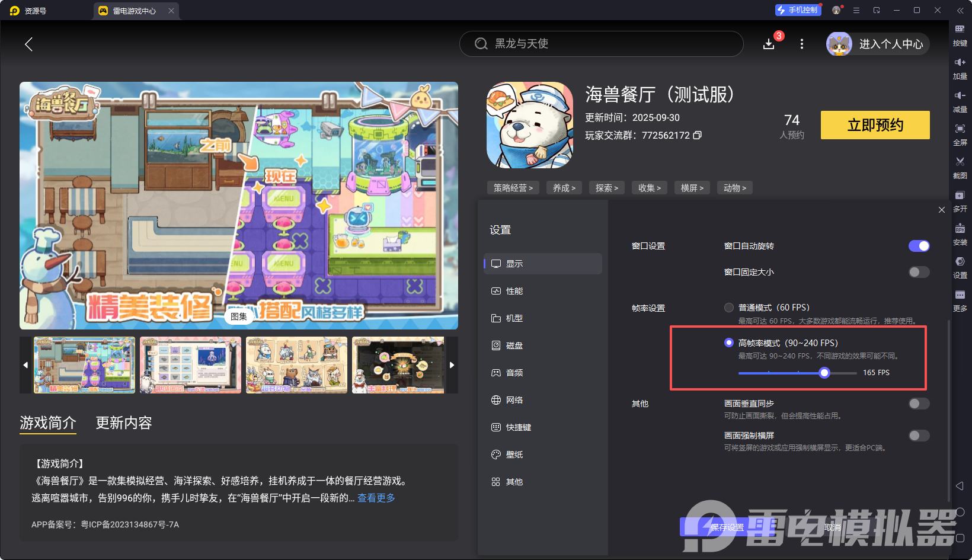Open the 性能 settings category
The width and height of the screenshot is (972, 560).
coord(514,291)
